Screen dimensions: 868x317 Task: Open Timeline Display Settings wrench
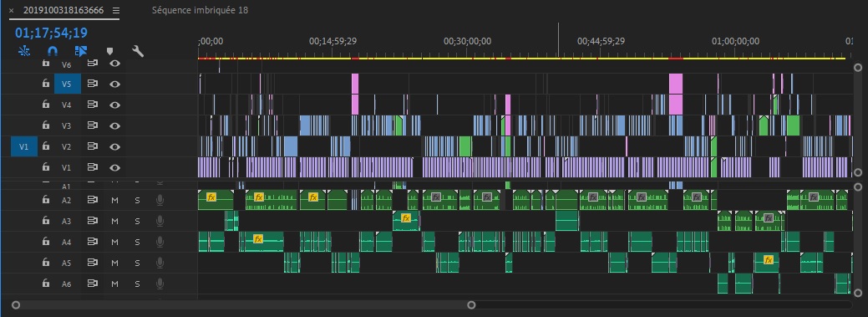coord(138,52)
